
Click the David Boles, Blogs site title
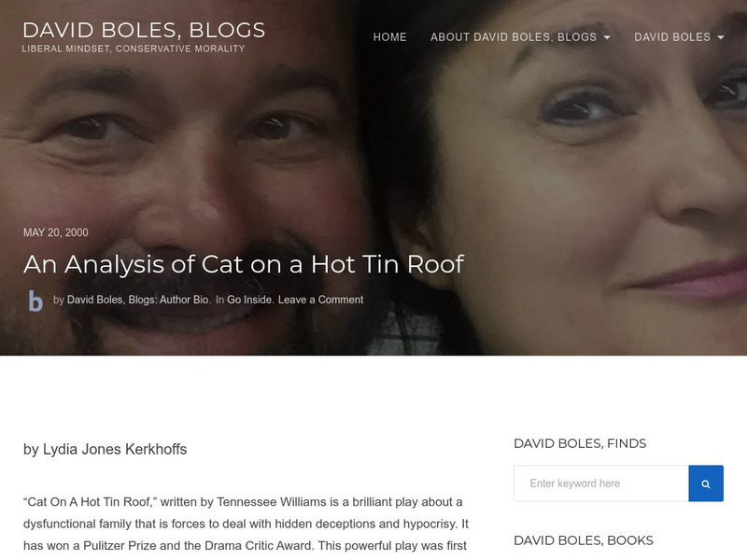144,30
